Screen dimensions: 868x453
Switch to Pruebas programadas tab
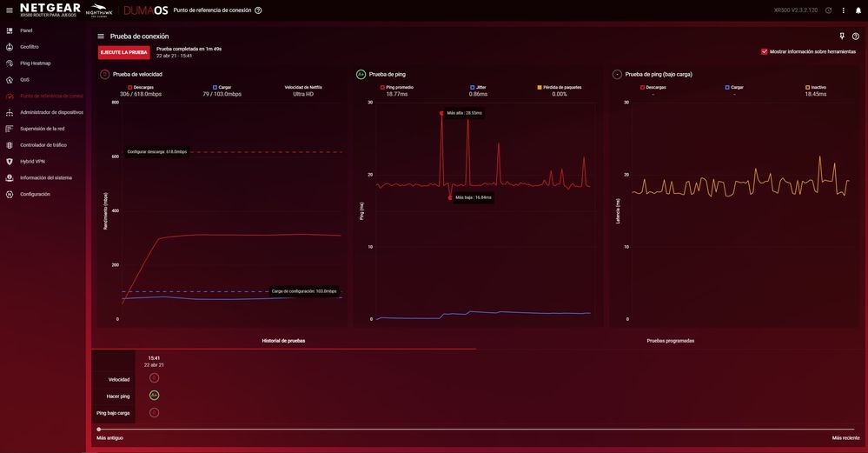tap(670, 341)
